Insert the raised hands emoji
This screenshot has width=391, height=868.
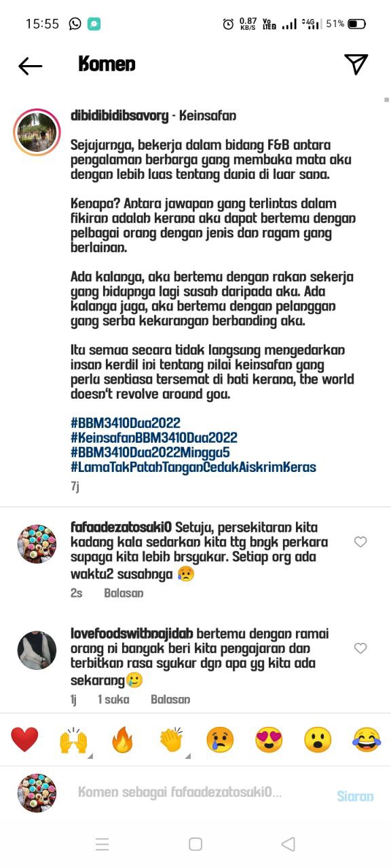73,740
